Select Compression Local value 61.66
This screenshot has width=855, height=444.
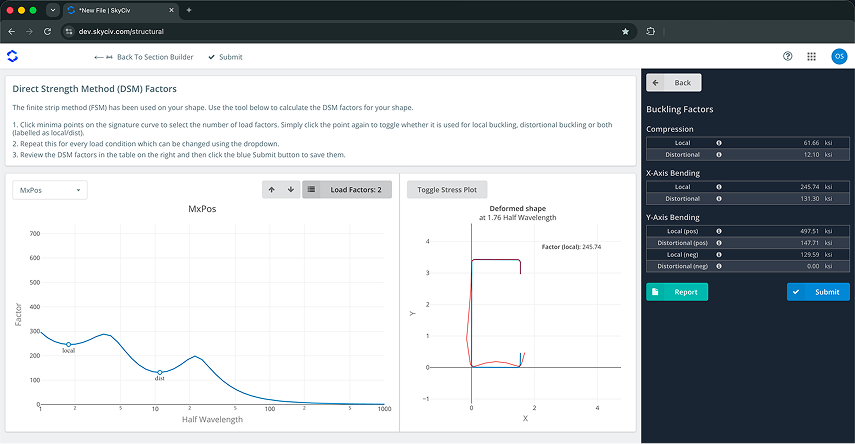[811, 143]
